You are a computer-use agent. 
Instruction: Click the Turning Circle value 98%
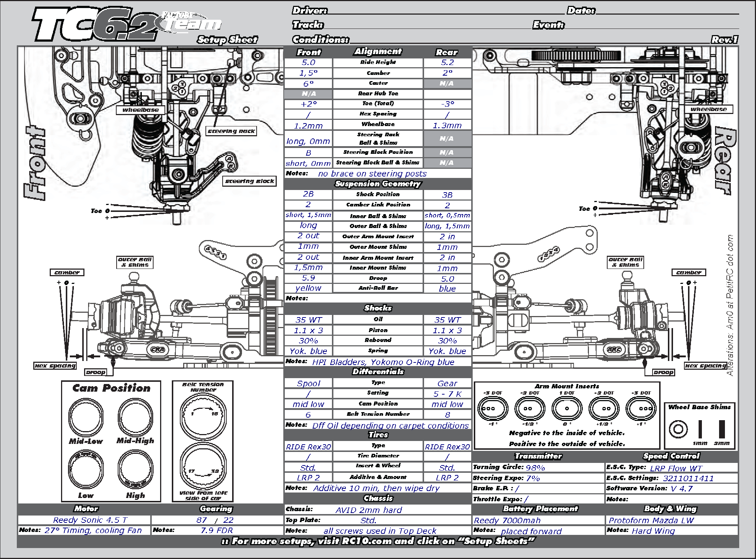point(535,468)
